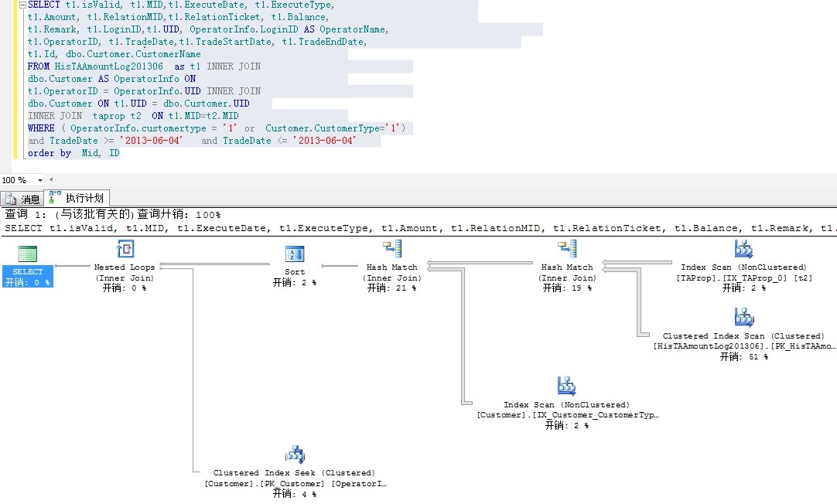Collapse the SELECT query code block
The image size is (837, 504).
coord(22,5)
